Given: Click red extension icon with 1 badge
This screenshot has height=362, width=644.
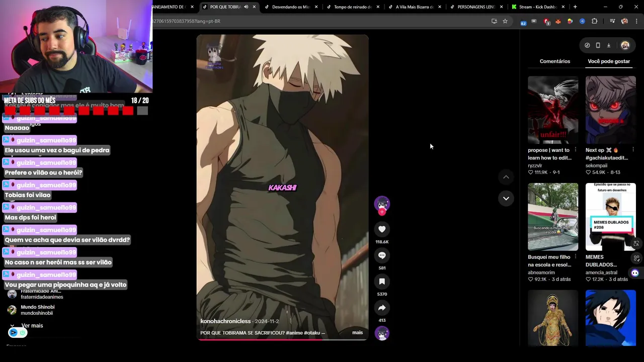Looking at the screenshot, I should coord(546,21).
